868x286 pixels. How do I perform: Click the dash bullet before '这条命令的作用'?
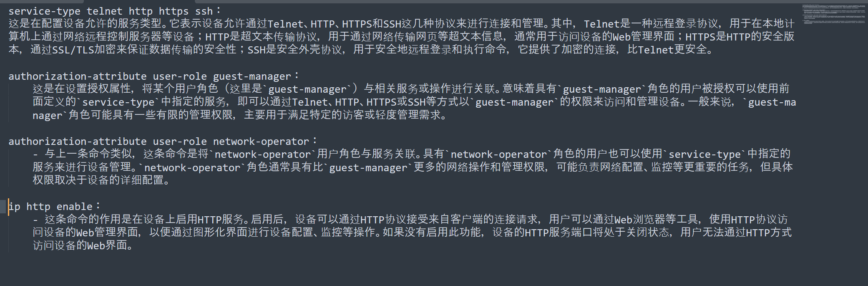point(35,219)
